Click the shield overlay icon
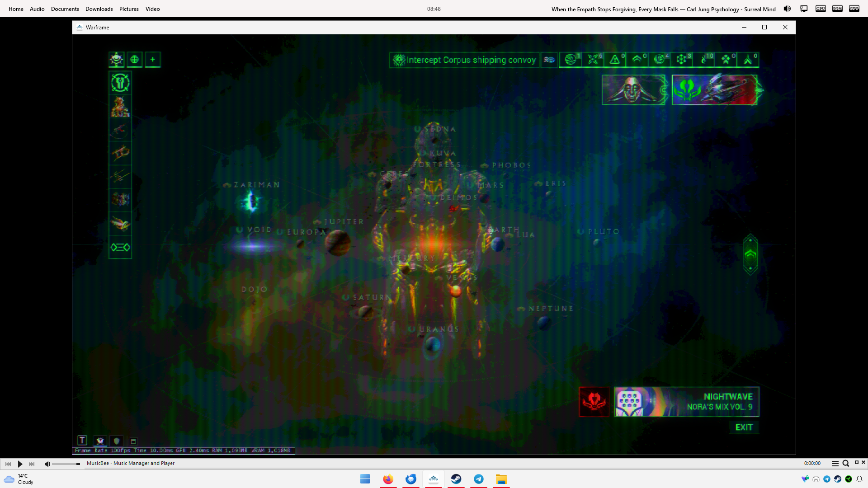868x488 pixels. pyautogui.click(x=117, y=441)
